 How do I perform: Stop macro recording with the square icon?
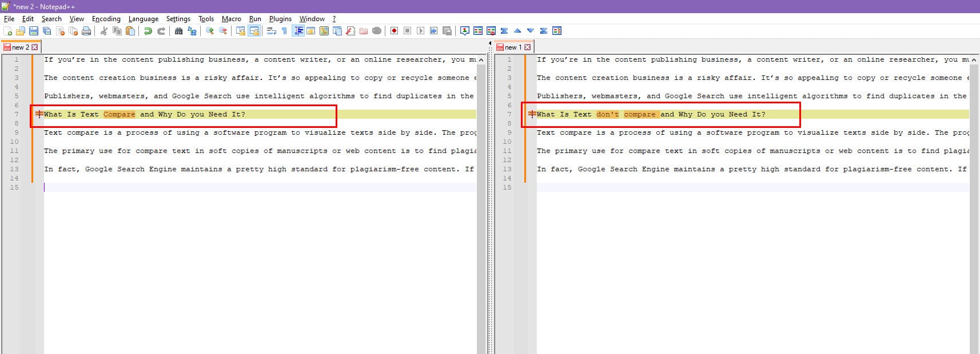pos(407,31)
